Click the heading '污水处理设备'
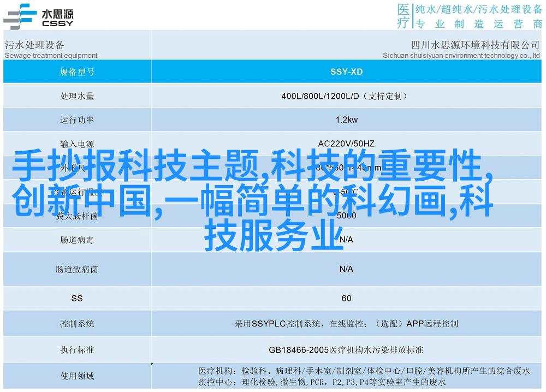Screen dimensions: 546x392 pos(34,45)
